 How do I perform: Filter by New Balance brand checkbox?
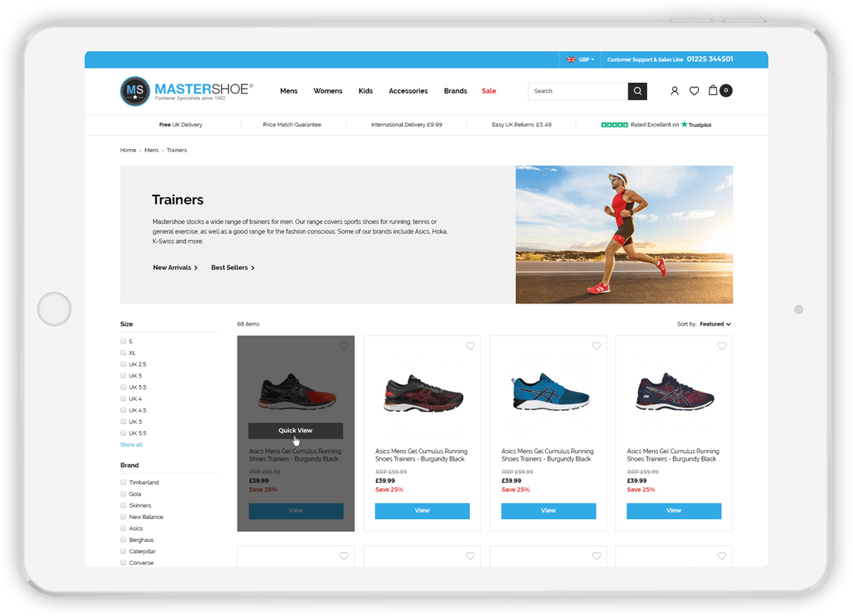124,517
